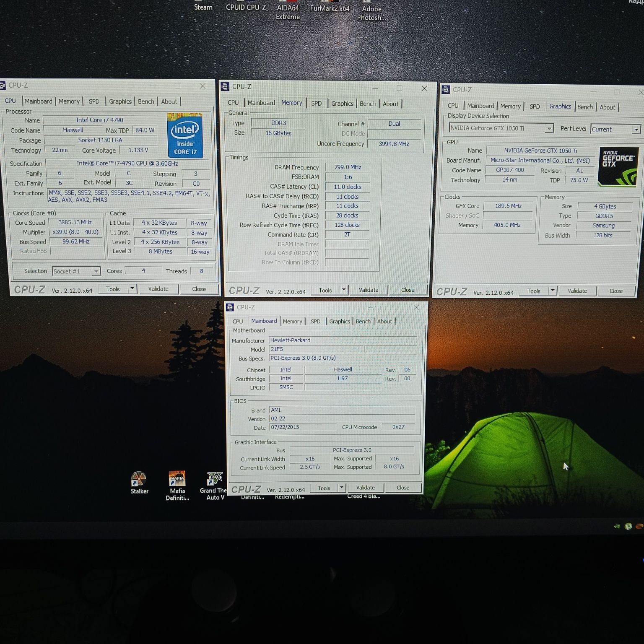Click the Uncore Frequency 3994.8 MHz value

[x=394, y=144]
